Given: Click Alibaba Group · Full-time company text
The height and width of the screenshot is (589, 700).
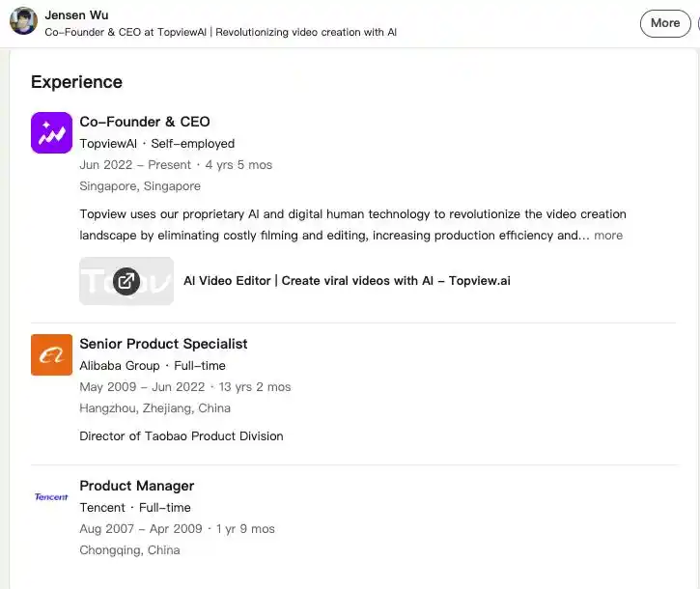Looking at the screenshot, I should pyautogui.click(x=153, y=366).
